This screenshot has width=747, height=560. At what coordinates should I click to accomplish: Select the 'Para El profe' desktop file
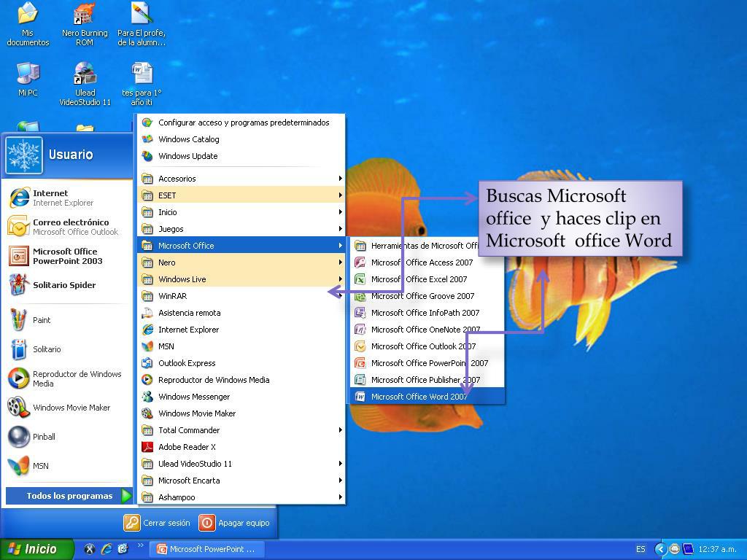tap(142, 24)
